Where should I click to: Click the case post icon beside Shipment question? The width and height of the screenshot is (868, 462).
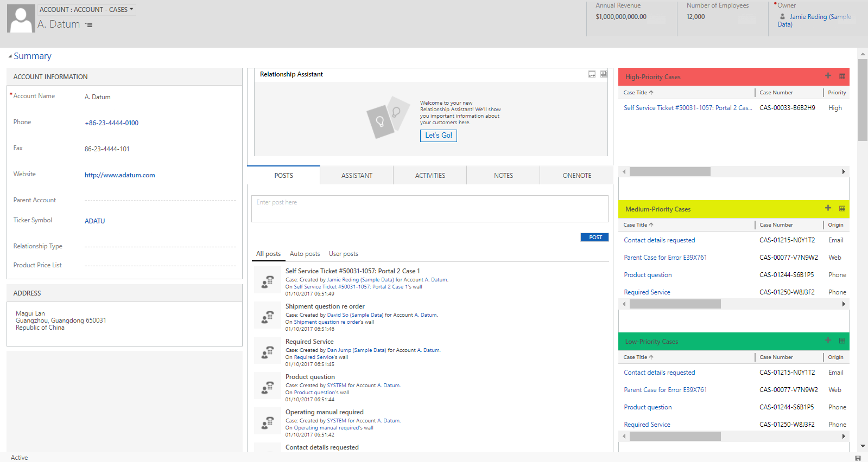[x=267, y=316]
